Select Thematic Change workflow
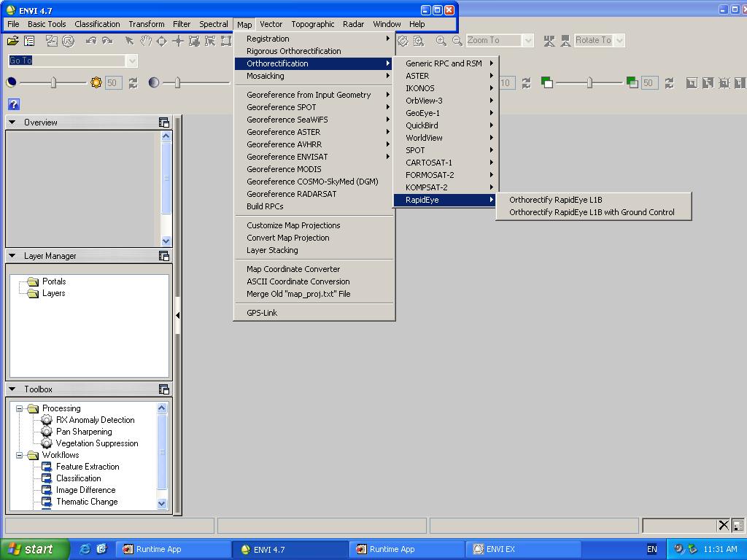The width and height of the screenshot is (747, 560). pyautogui.click(x=87, y=502)
